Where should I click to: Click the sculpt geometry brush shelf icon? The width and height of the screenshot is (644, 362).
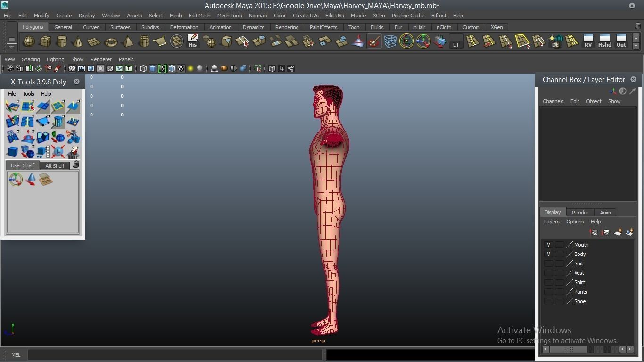pyautogui.click(x=374, y=41)
